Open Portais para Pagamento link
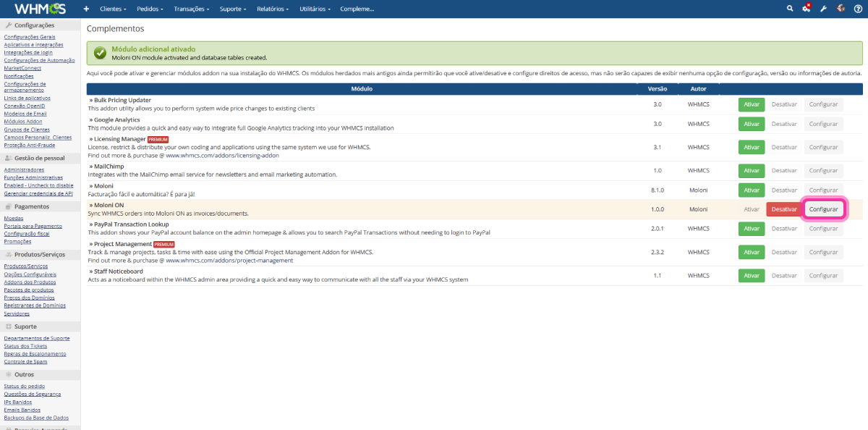The width and height of the screenshot is (868, 430). (33, 226)
